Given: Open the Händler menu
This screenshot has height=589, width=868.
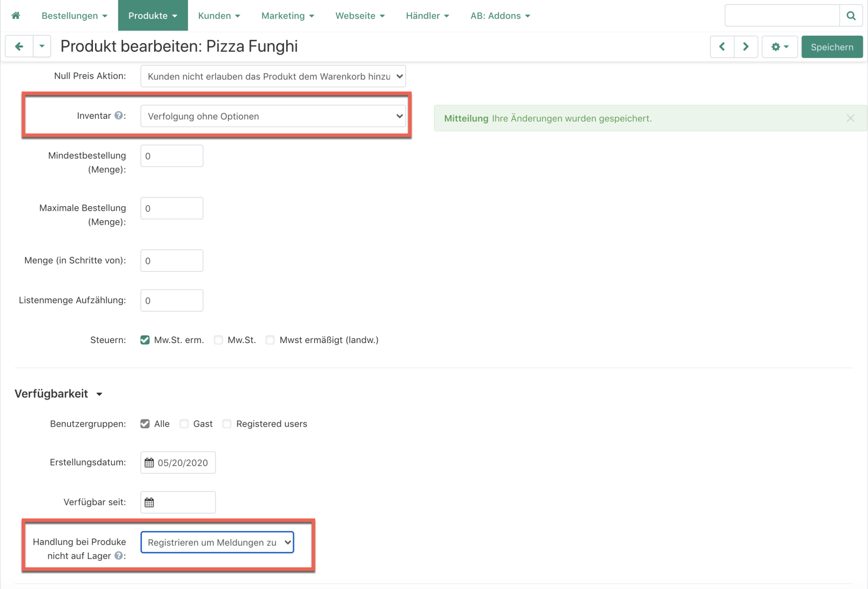Looking at the screenshot, I should pyautogui.click(x=427, y=16).
